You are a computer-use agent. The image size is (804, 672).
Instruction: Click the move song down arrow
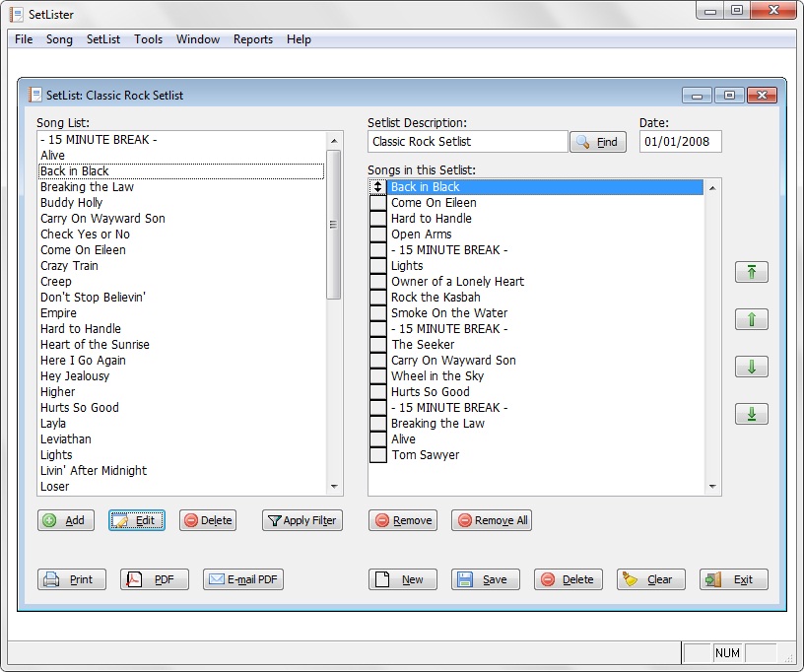tap(751, 368)
